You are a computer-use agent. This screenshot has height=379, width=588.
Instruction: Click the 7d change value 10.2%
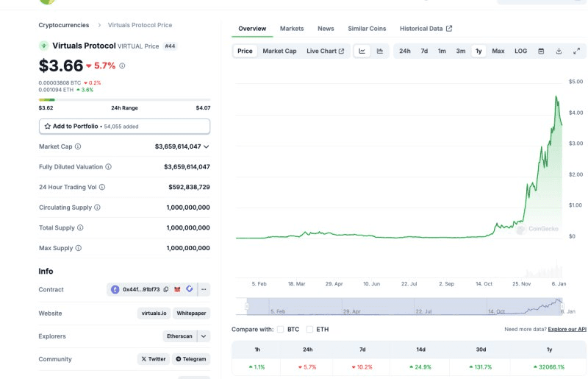pos(362,367)
